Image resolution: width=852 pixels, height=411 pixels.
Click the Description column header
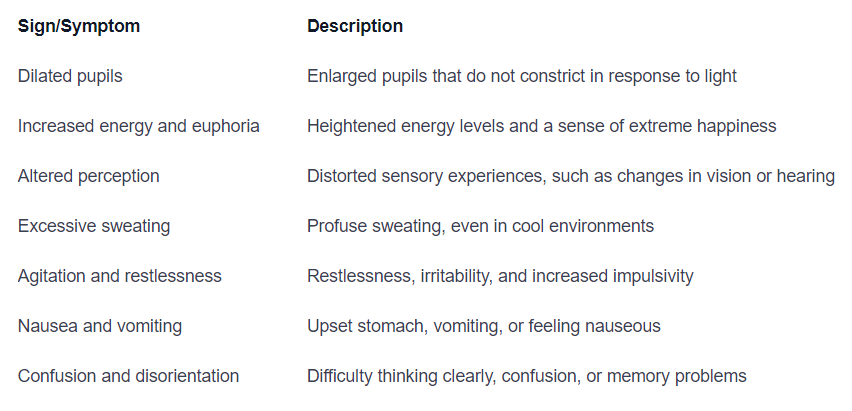(x=355, y=26)
